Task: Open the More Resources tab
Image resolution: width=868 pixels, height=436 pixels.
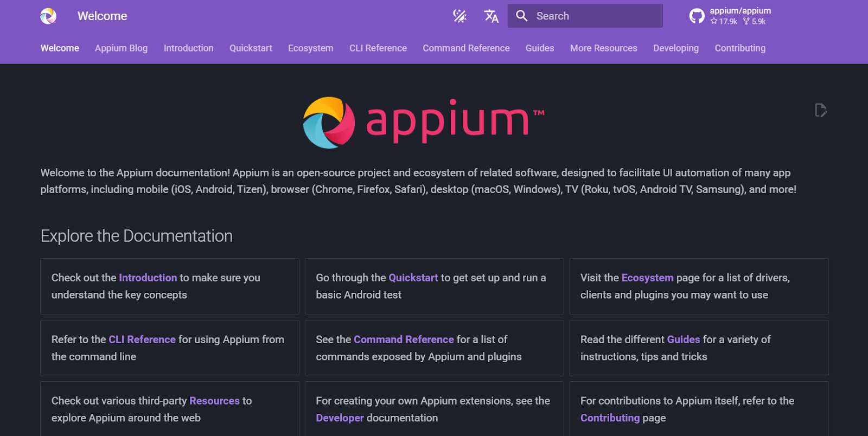Action: 604,48
